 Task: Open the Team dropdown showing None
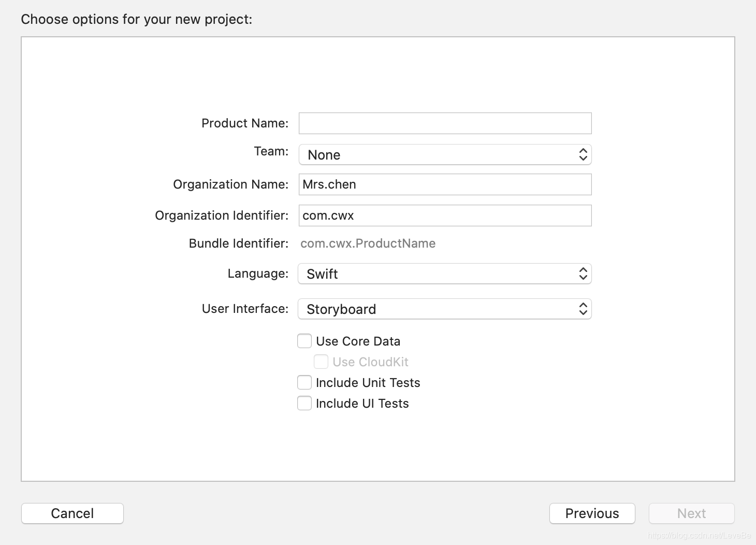coord(444,154)
